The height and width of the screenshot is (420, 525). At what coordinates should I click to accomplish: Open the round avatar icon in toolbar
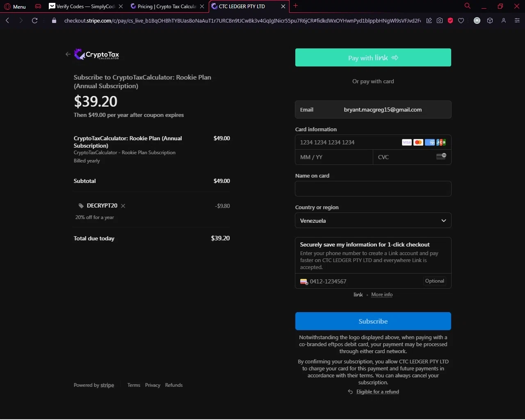tap(477, 21)
